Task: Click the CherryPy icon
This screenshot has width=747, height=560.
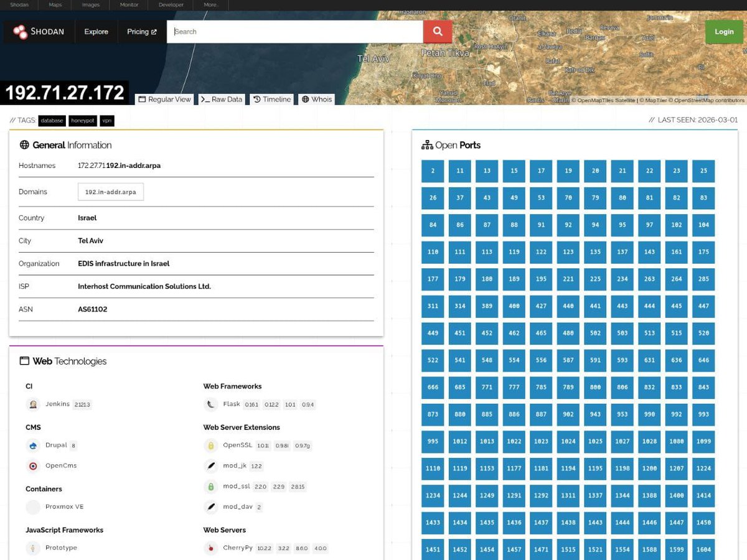Action: pos(210,548)
